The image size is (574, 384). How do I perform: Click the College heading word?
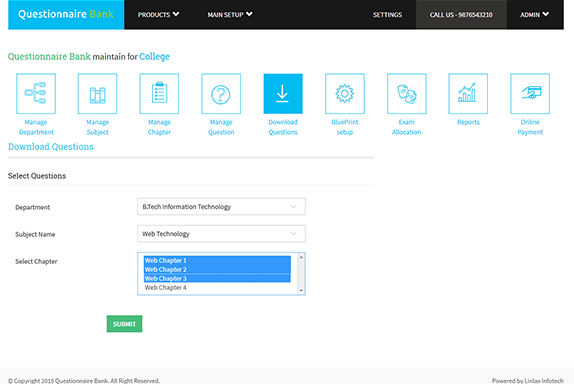[154, 57]
